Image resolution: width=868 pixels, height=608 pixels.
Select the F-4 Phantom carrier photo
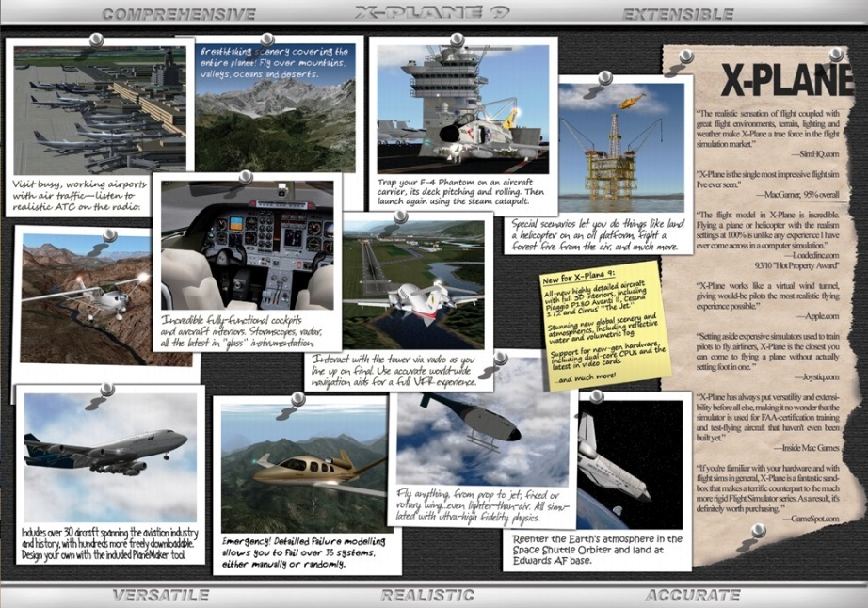tap(463, 109)
